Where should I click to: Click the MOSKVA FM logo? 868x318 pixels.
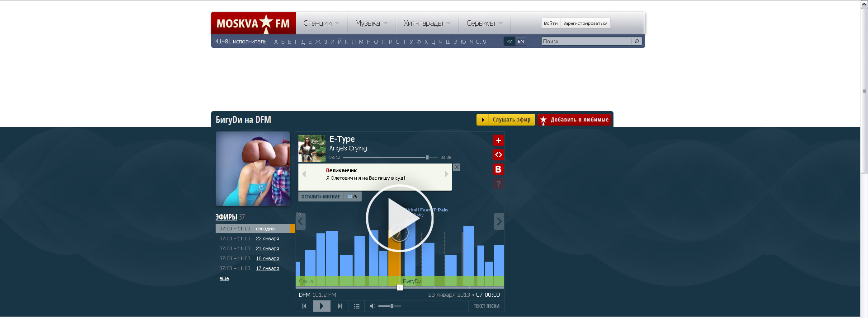(x=253, y=23)
